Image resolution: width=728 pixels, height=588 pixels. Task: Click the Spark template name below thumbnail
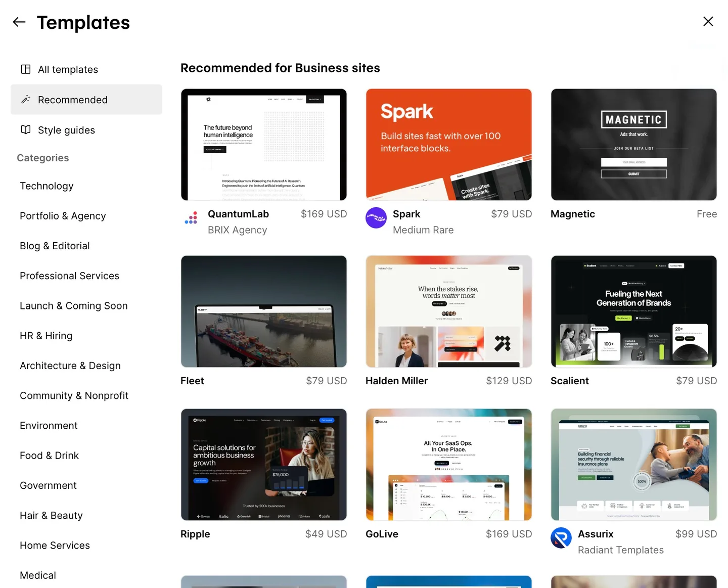tap(406, 214)
